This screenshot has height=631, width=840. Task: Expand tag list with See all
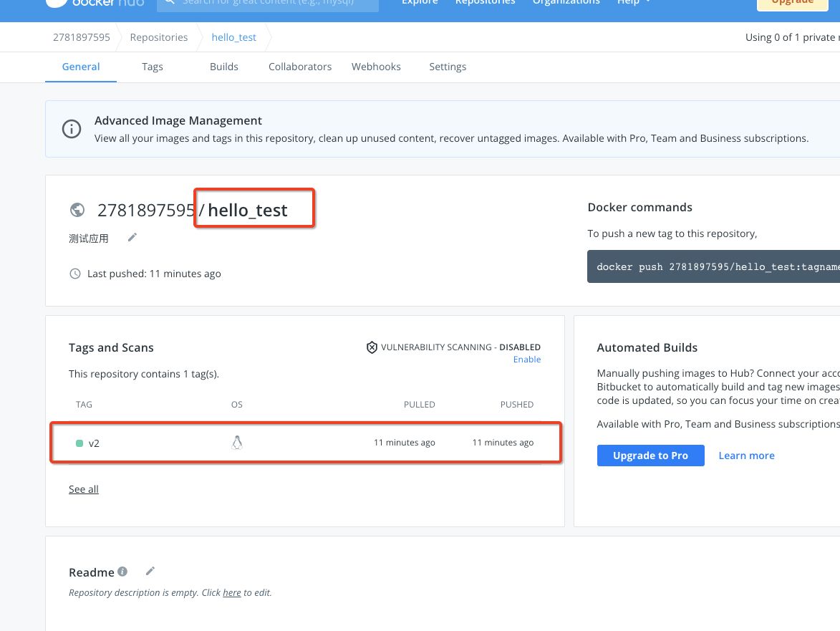83,489
